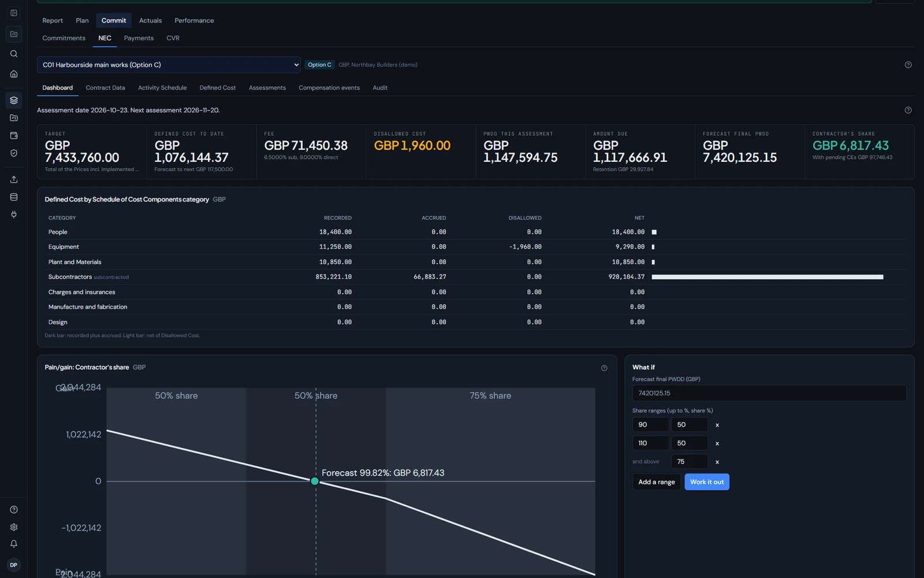Open the folder icon below the layers icon
This screenshot has width=924, height=578.
click(x=14, y=118)
